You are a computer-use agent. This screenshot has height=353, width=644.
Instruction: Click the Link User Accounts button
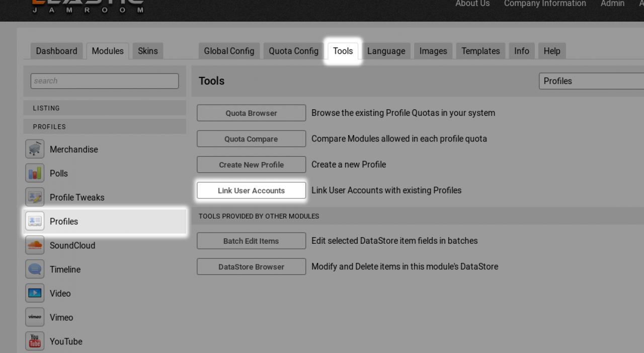pyautogui.click(x=252, y=190)
